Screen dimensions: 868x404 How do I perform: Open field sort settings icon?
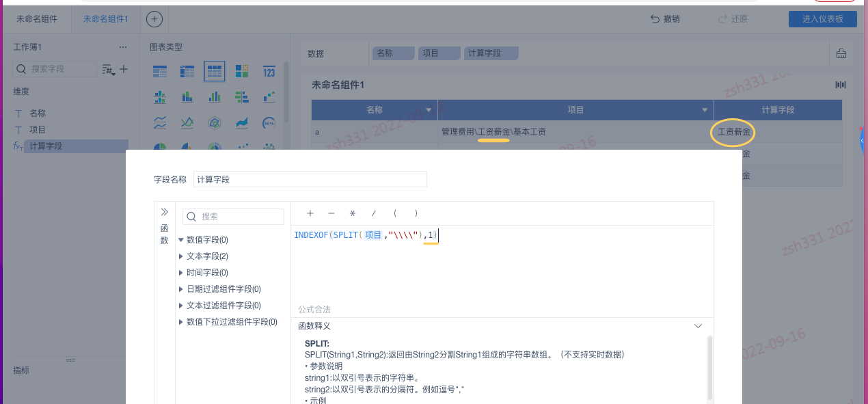(x=108, y=70)
